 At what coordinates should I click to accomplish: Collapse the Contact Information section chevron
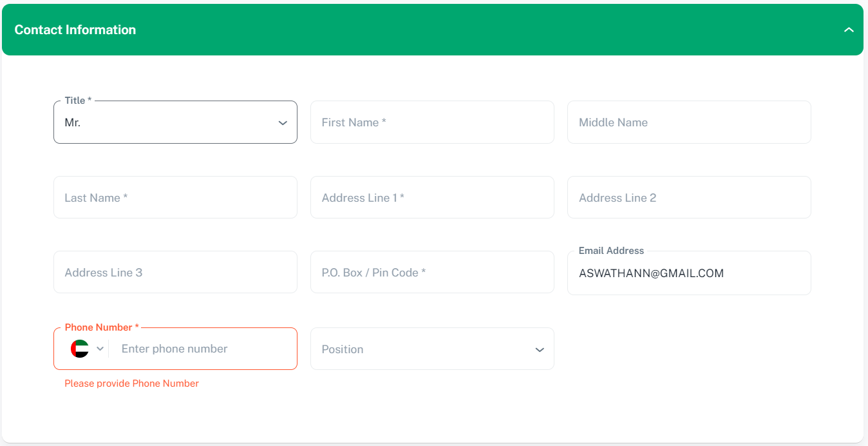coord(849,30)
